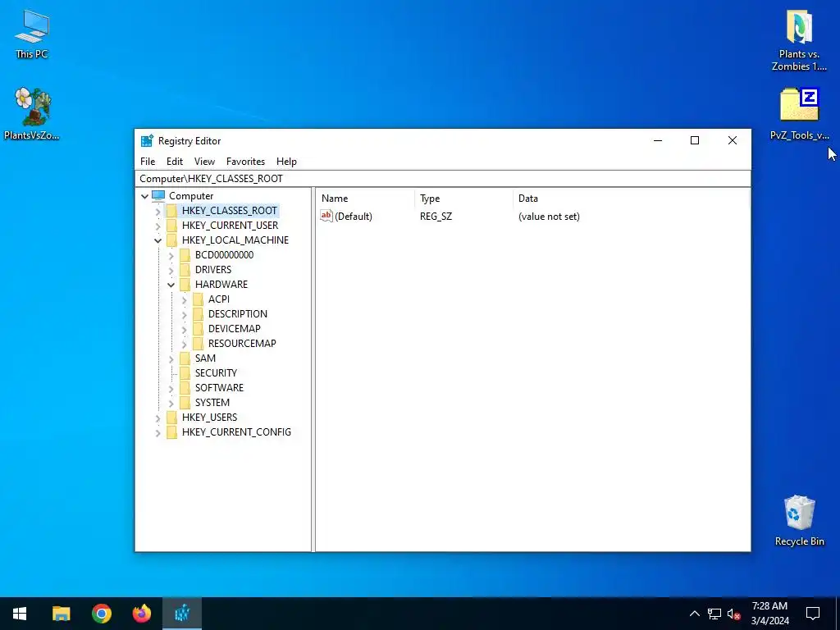Expand HKEY_CURRENT_USER with its chevron
Image resolution: width=840 pixels, height=630 pixels.
coord(158,226)
